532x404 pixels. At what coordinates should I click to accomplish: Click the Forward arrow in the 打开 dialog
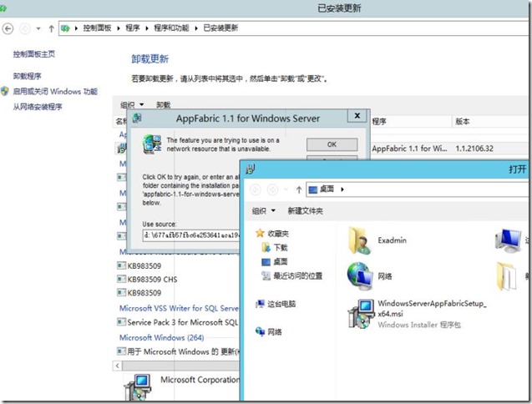coord(272,189)
